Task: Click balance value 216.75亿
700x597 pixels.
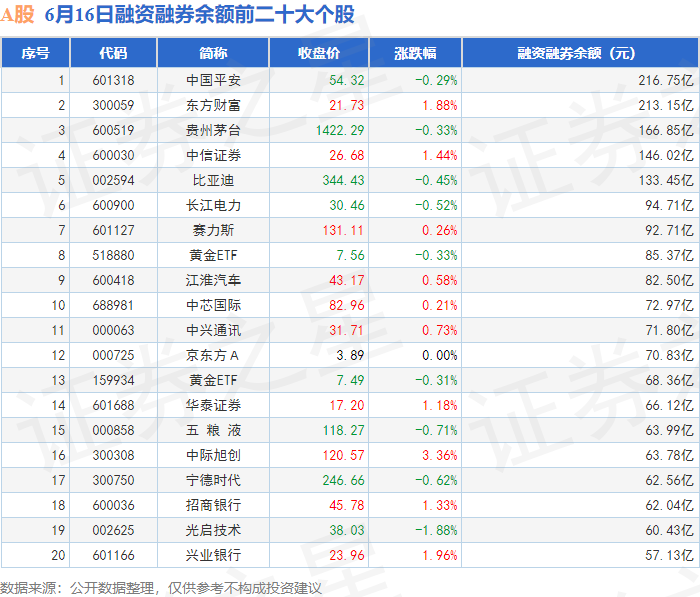Action: (x=666, y=80)
